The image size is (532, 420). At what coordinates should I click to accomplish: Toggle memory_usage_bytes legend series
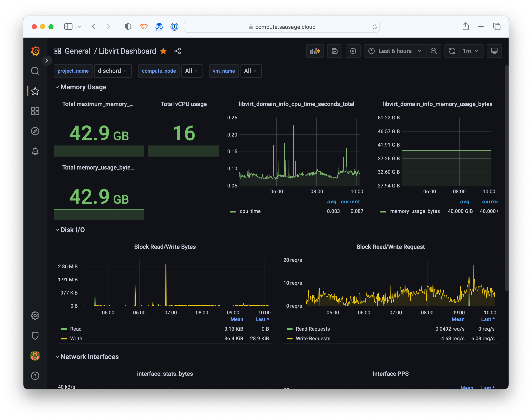click(415, 211)
